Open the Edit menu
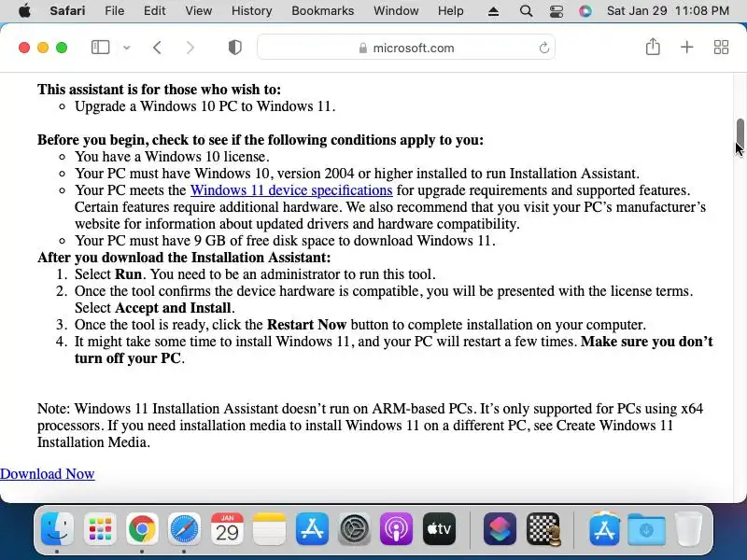Screen dimensions: 747x560 154,10
